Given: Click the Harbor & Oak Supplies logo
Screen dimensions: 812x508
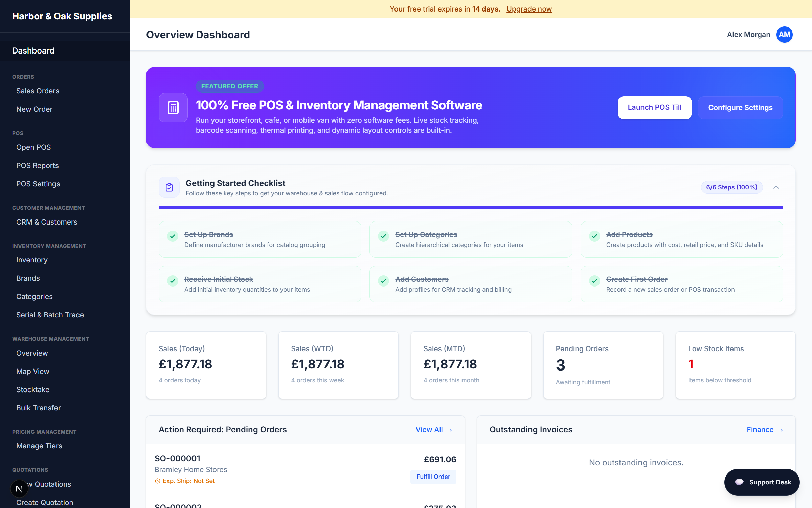Looking at the screenshot, I should [x=62, y=16].
